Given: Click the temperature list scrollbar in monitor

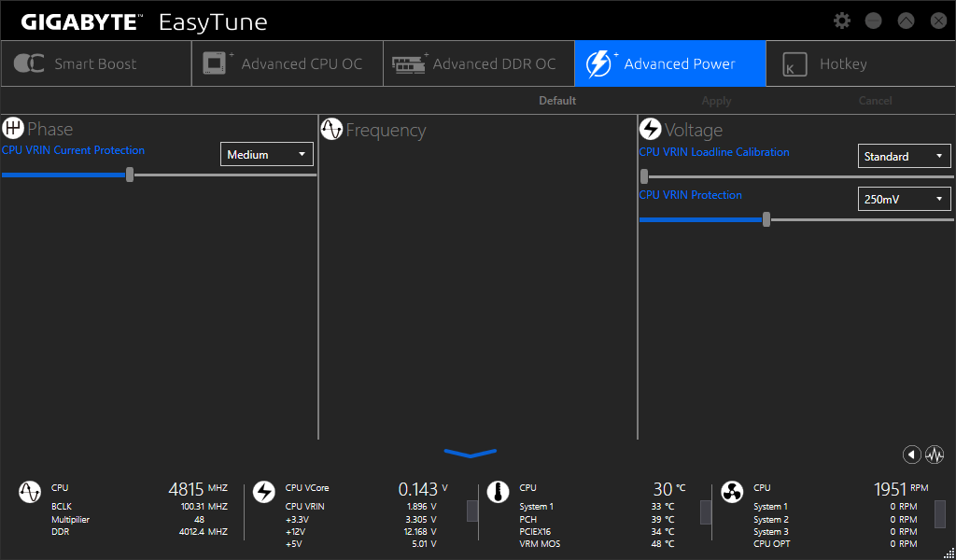Looking at the screenshot, I should pyautogui.click(x=706, y=511).
